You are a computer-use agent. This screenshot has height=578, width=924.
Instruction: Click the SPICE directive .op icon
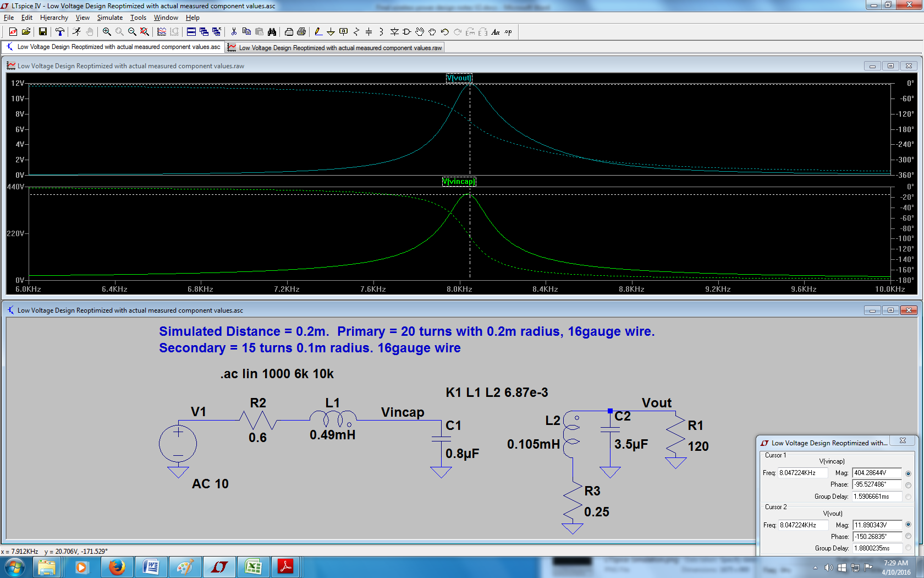click(507, 32)
